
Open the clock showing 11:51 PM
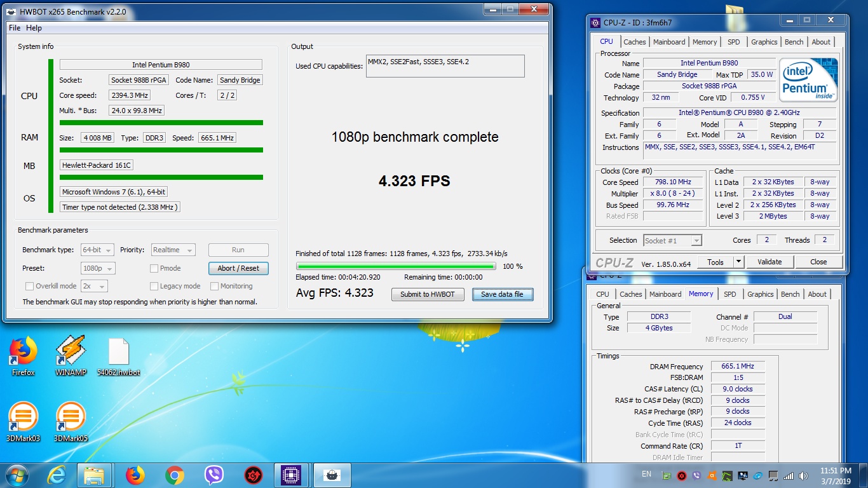tap(835, 475)
